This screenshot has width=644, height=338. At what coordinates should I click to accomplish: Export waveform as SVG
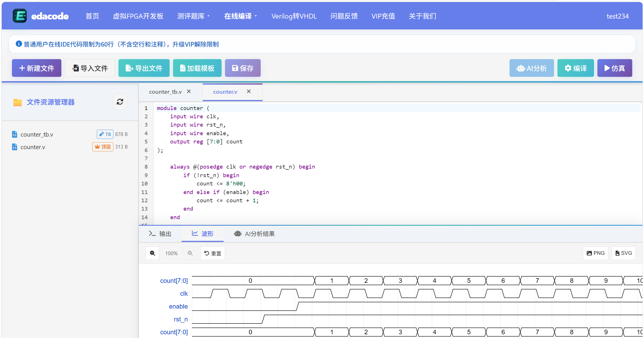(623, 253)
